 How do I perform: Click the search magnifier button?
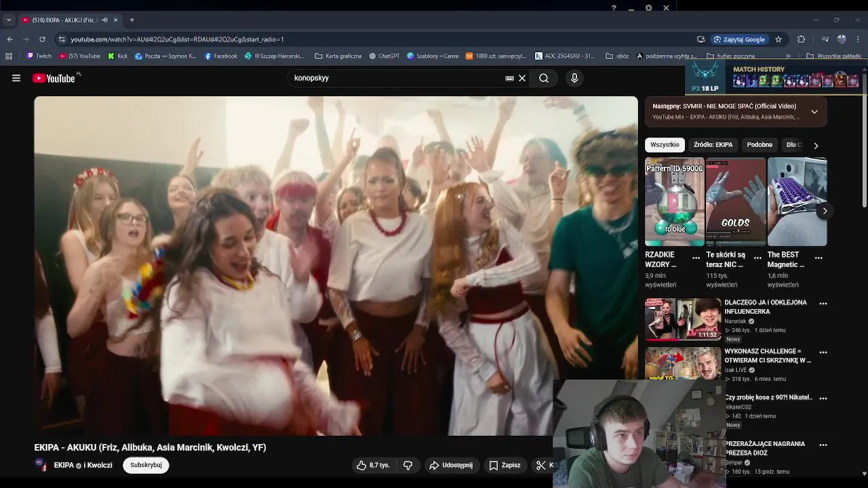point(544,78)
